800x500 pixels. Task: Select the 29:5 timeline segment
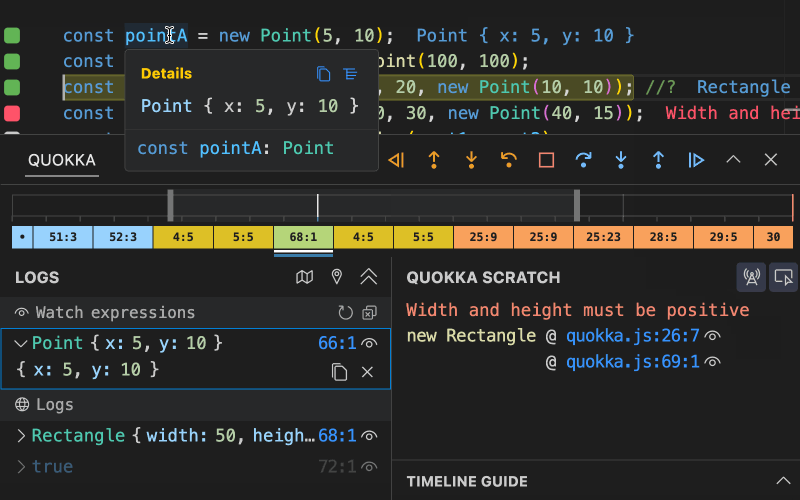[x=723, y=237]
